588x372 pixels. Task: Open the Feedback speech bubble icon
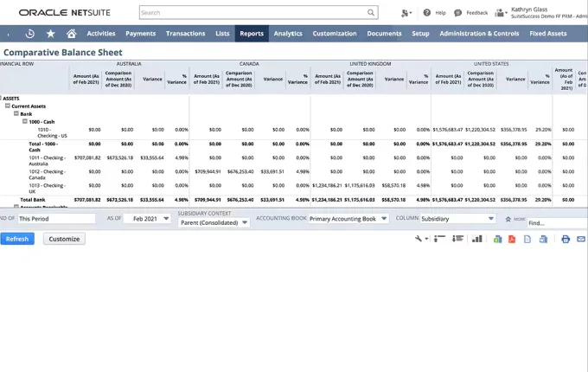point(457,13)
